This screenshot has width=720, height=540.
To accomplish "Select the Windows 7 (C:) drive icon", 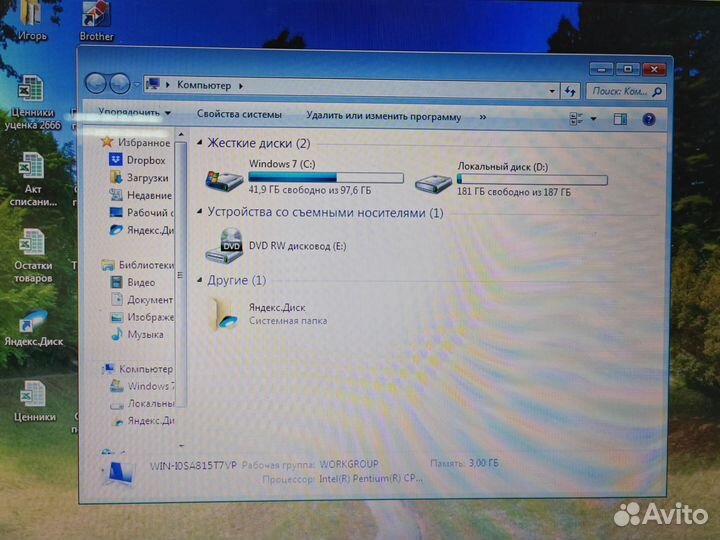I will point(224,180).
